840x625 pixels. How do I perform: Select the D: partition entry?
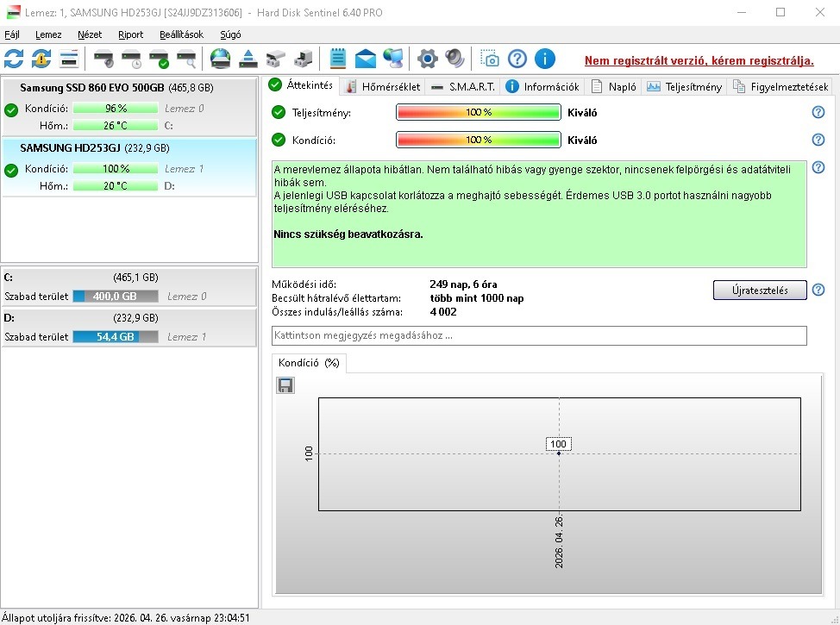pyautogui.click(x=129, y=328)
